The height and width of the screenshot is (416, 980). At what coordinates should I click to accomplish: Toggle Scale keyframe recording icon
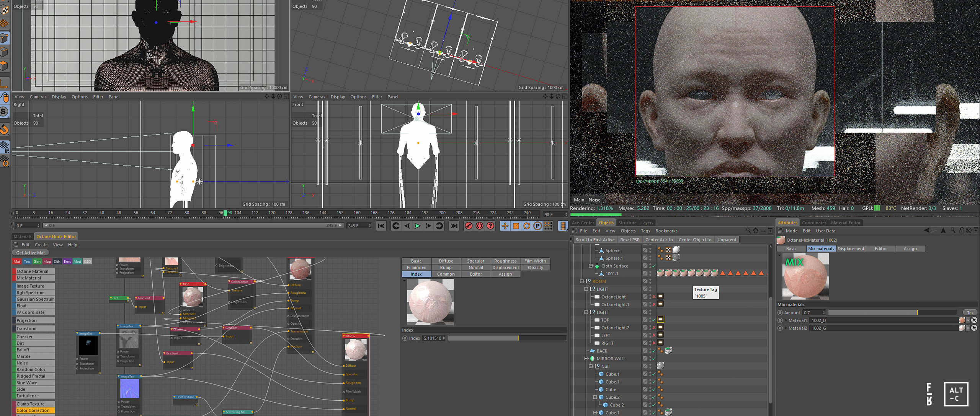click(x=516, y=226)
